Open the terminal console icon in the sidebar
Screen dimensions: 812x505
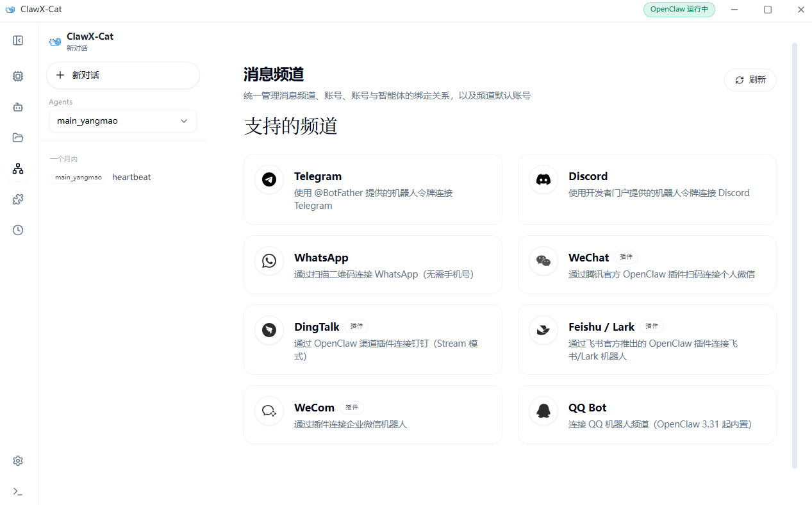(x=17, y=491)
